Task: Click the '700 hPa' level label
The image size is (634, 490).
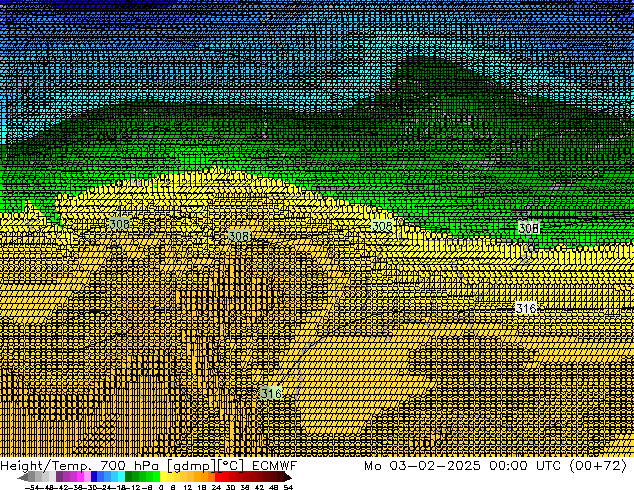Action: pyautogui.click(x=131, y=466)
